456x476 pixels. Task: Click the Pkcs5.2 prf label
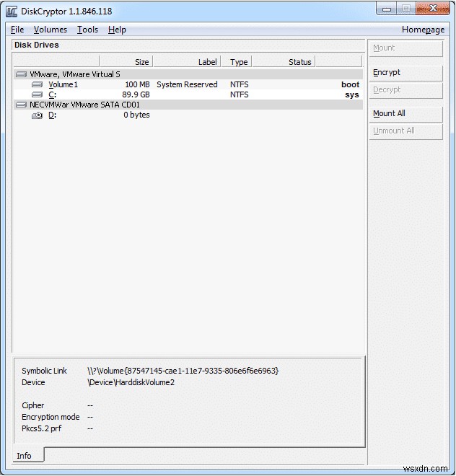41,428
